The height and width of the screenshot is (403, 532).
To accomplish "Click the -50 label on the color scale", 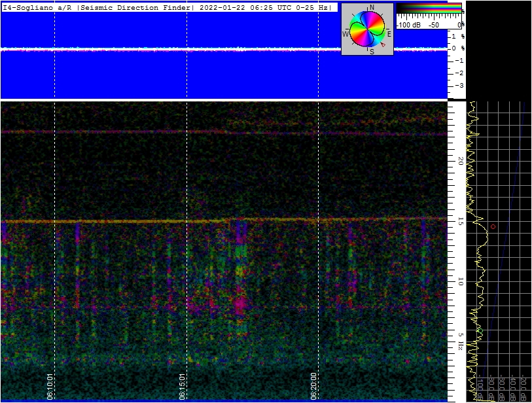I will 433,24.
